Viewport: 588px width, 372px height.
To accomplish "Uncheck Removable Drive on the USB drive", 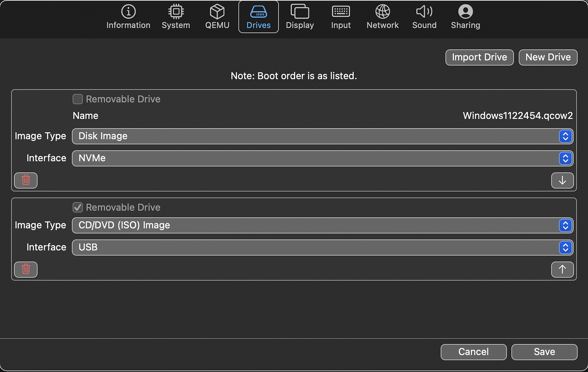I will click(x=77, y=207).
